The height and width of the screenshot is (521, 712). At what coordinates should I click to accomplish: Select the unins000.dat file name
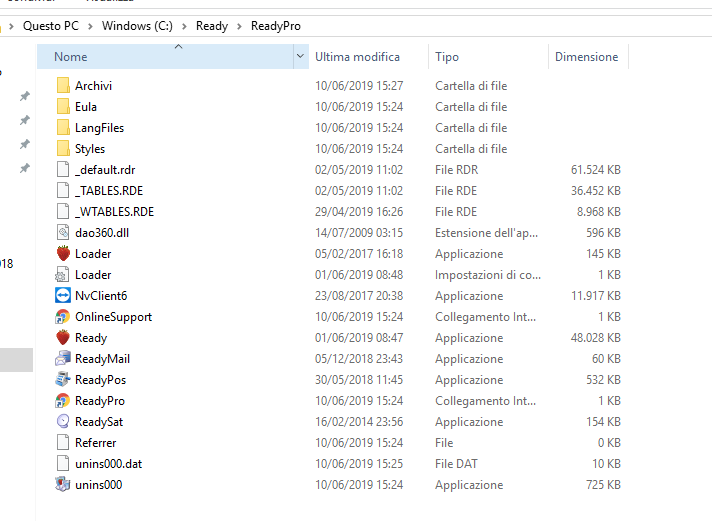109,464
